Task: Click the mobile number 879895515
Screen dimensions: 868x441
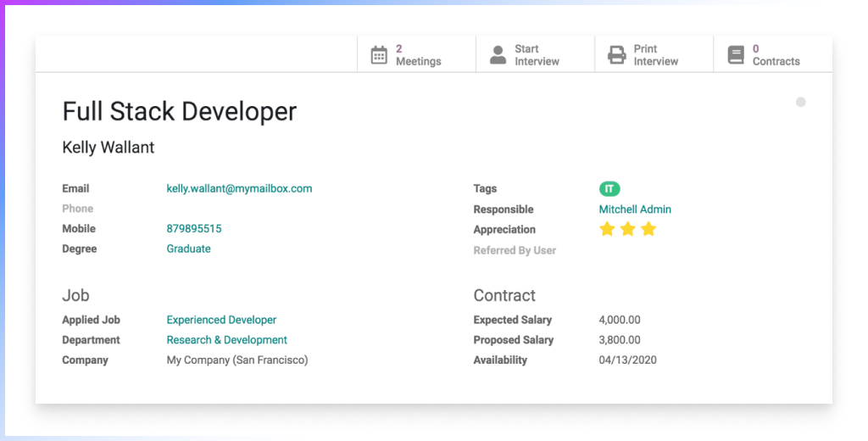Action: click(194, 229)
